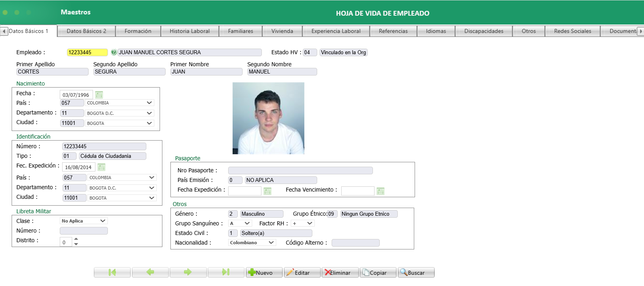644x286 pixels.
Task: Open the Redes Sociales tab
Action: pos(573,31)
